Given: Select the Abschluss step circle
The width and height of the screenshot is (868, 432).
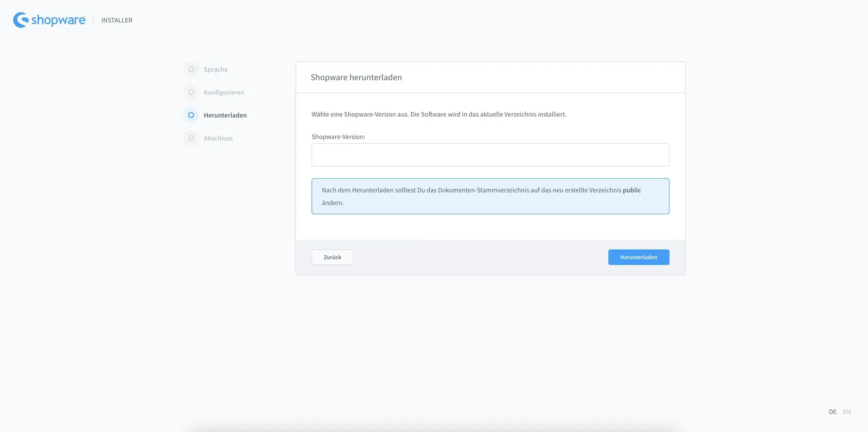Looking at the screenshot, I should click(x=191, y=138).
